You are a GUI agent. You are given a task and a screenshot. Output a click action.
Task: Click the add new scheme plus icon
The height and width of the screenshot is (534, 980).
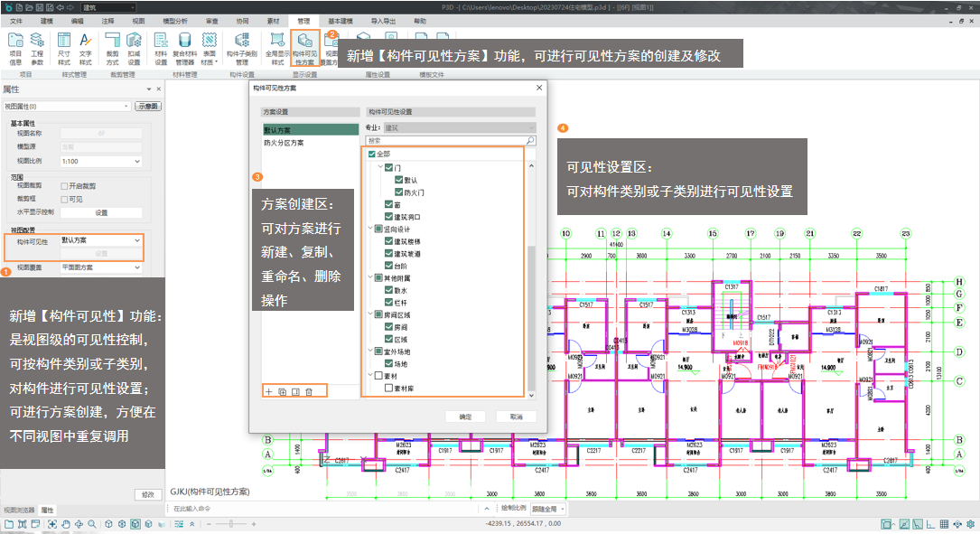[x=269, y=391]
